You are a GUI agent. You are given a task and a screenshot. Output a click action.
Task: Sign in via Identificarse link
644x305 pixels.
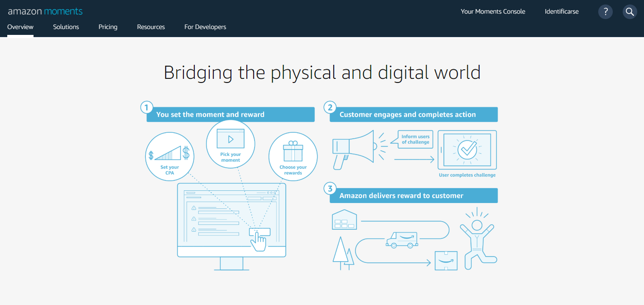click(562, 11)
